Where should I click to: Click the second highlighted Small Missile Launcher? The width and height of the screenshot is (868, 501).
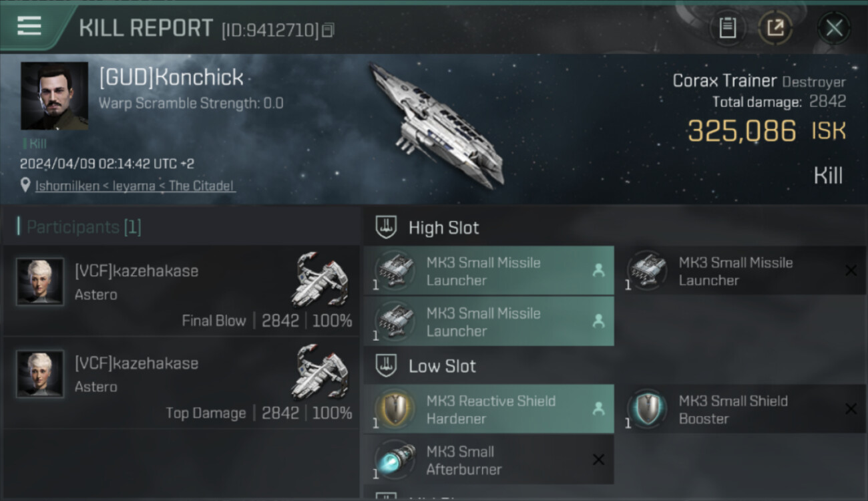(489, 321)
